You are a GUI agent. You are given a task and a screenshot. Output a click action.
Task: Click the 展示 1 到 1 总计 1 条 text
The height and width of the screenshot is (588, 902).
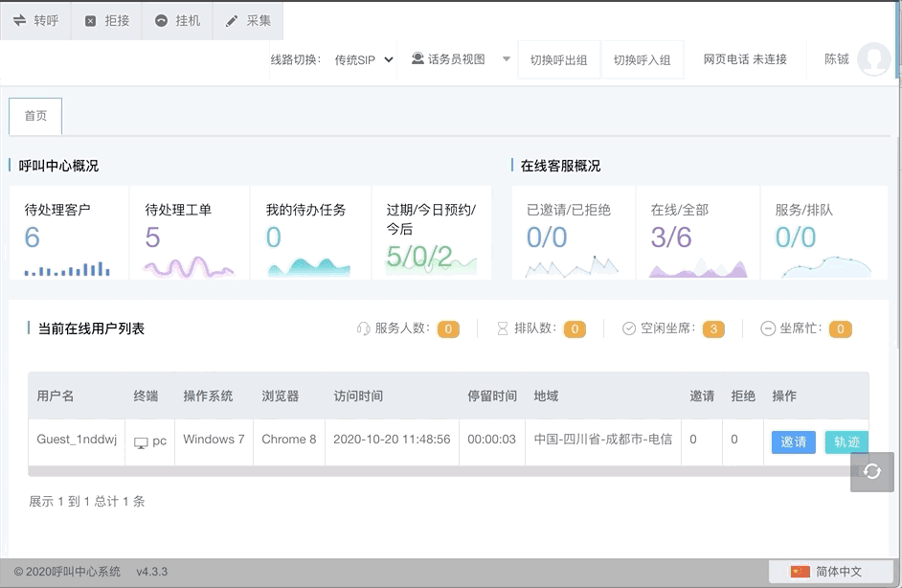click(x=87, y=502)
